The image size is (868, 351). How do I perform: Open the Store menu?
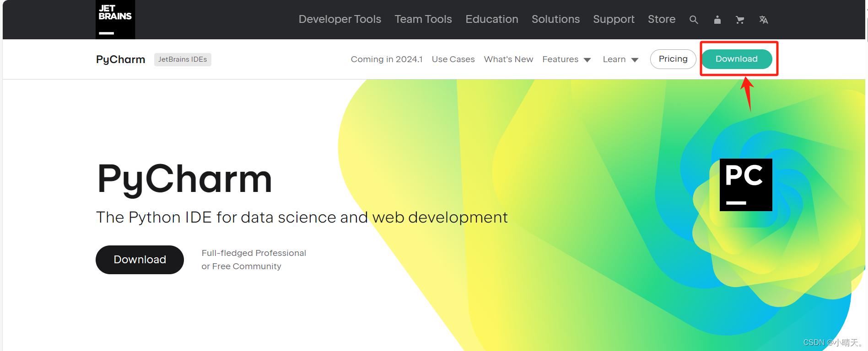point(662,19)
